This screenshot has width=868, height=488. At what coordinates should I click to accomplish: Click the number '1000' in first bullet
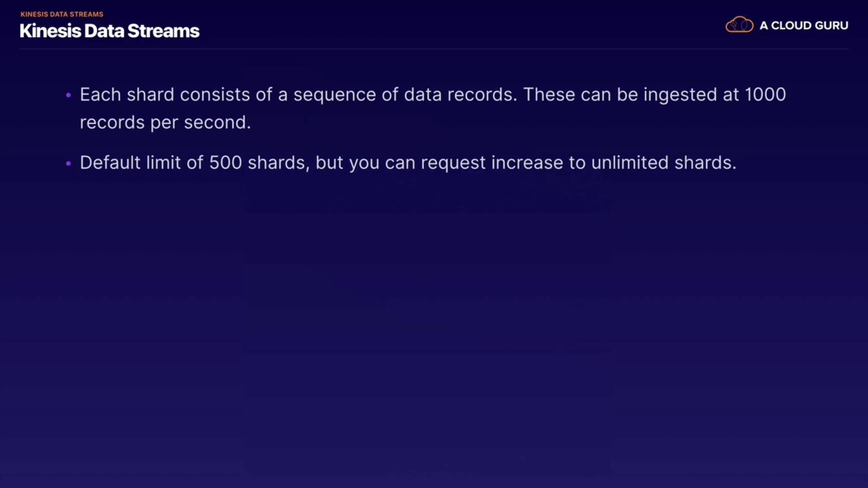(x=765, y=95)
